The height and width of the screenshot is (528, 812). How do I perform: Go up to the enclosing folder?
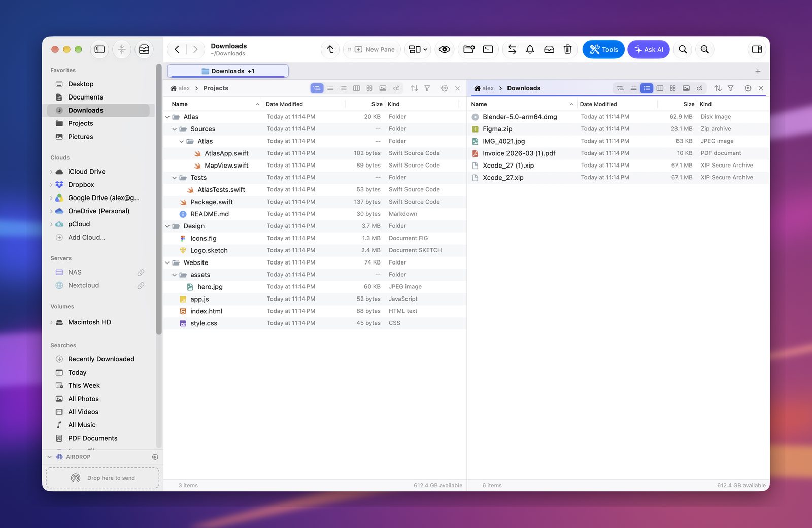coord(330,49)
